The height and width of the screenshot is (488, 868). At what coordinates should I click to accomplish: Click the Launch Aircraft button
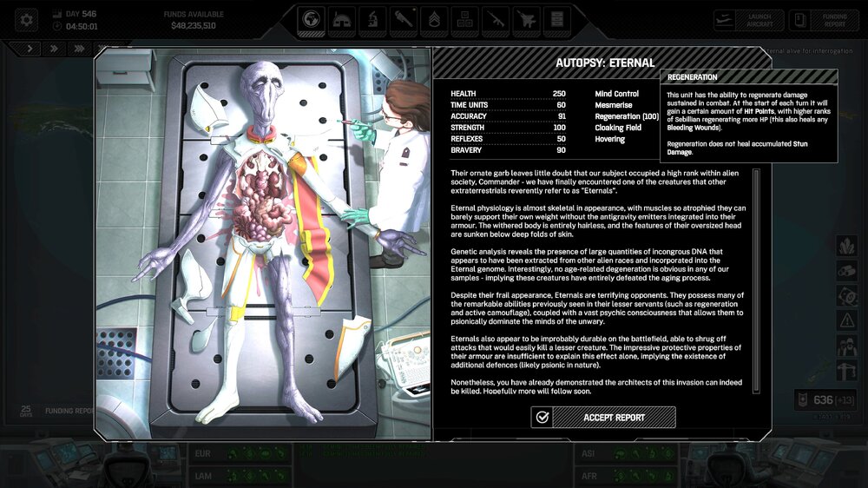coord(748,21)
